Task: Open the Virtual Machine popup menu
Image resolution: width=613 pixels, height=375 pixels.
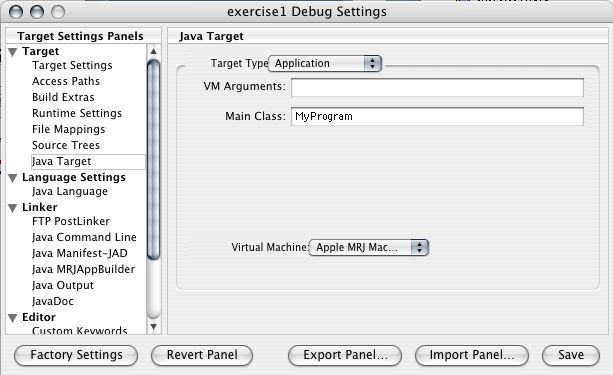Action: (369, 248)
